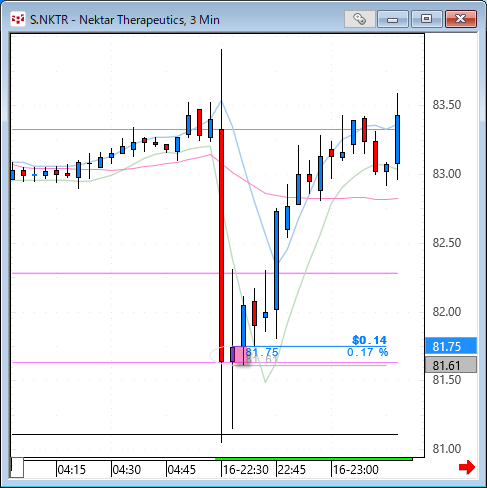Click the 81.50 price axis label
The image size is (487, 488).
tap(447, 380)
